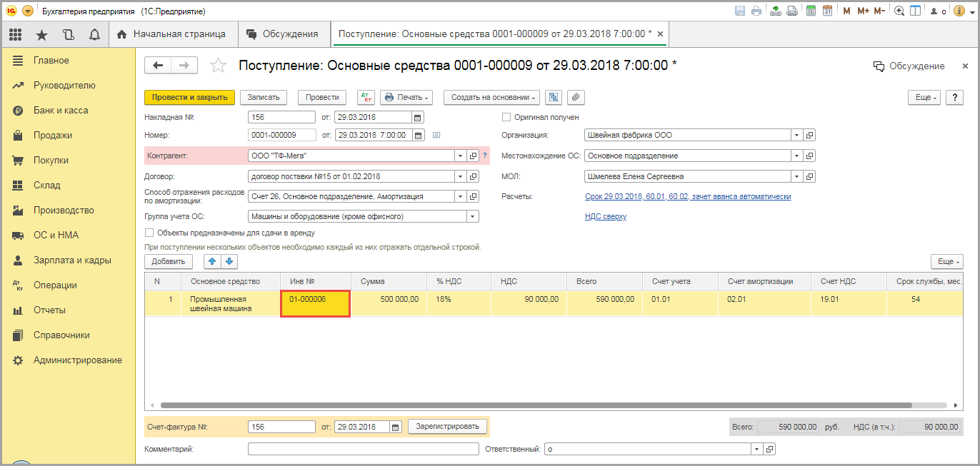Click the Провести и закрыть button
This screenshot has height=466, width=980.
point(189,98)
